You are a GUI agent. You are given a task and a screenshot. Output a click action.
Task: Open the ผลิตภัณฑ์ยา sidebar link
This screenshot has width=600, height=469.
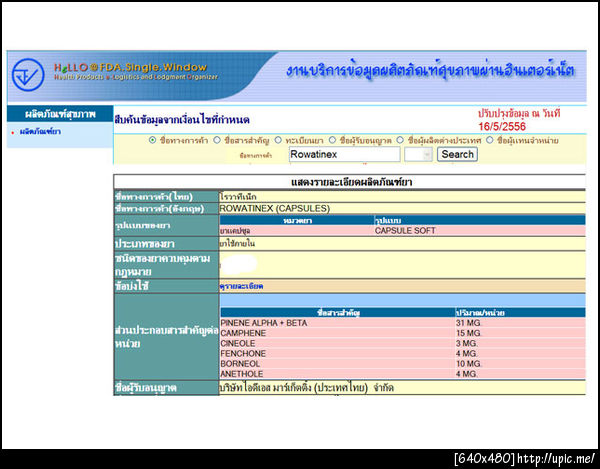click(40, 132)
